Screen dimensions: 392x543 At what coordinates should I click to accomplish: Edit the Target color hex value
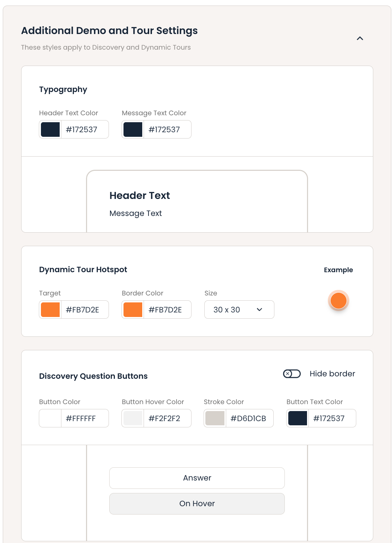(x=84, y=310)
